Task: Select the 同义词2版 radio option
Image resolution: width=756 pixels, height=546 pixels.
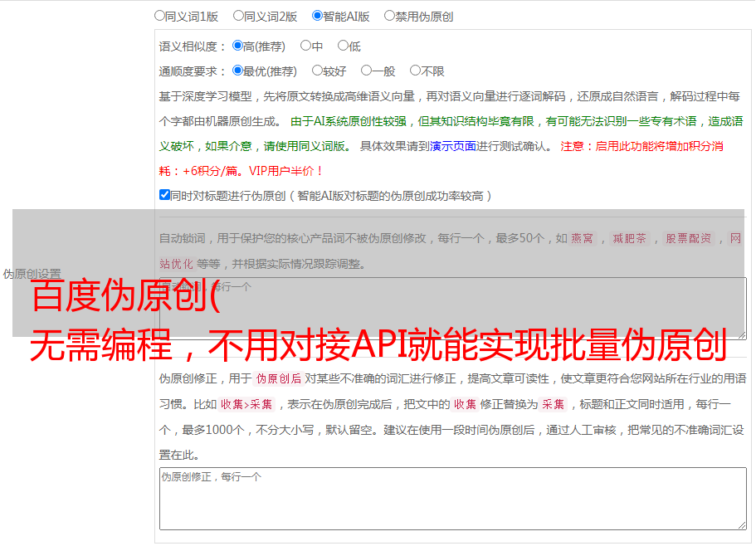Action: (238, 16)
